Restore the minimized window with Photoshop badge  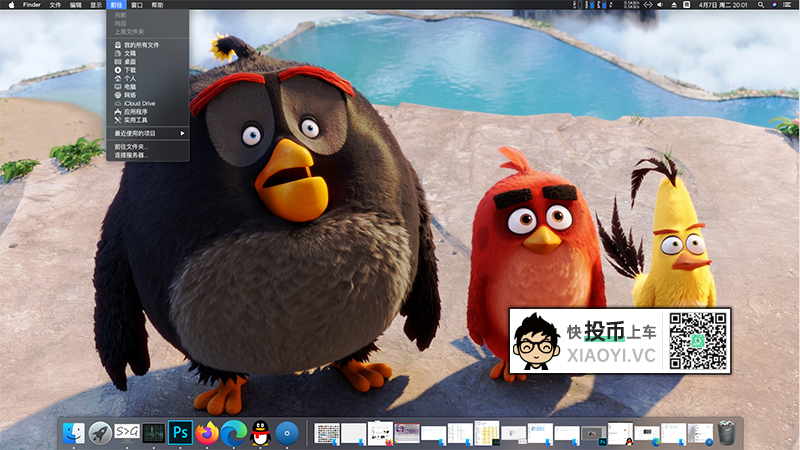pyautogui.click(x=593, y=435)
